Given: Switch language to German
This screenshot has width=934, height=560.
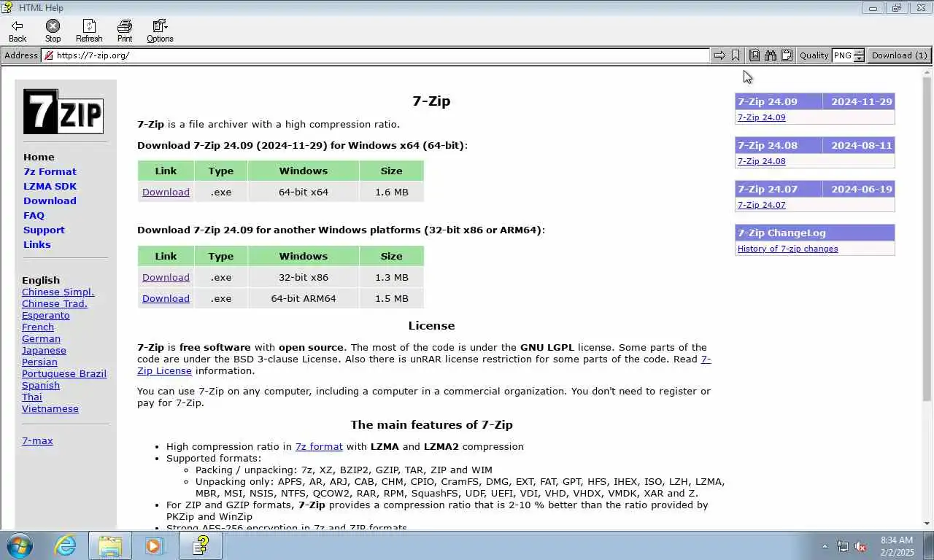Looking at the screenshot, I should (41, 338).
